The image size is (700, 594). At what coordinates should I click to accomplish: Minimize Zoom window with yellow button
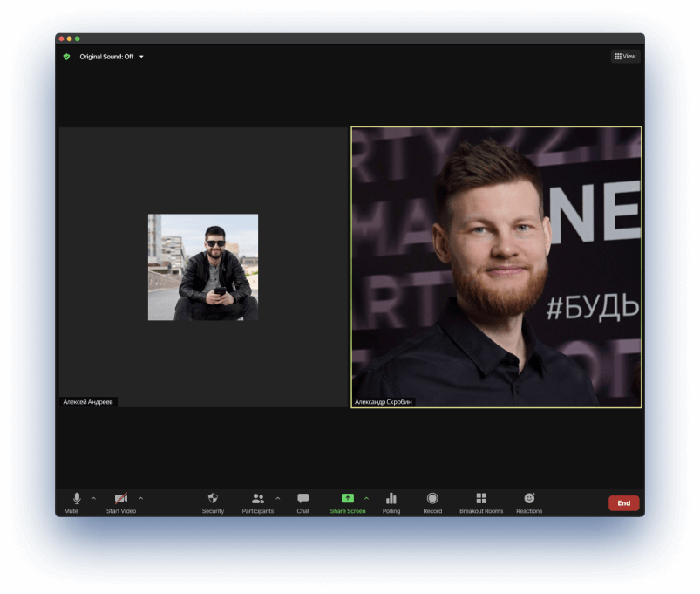[69, 39]
